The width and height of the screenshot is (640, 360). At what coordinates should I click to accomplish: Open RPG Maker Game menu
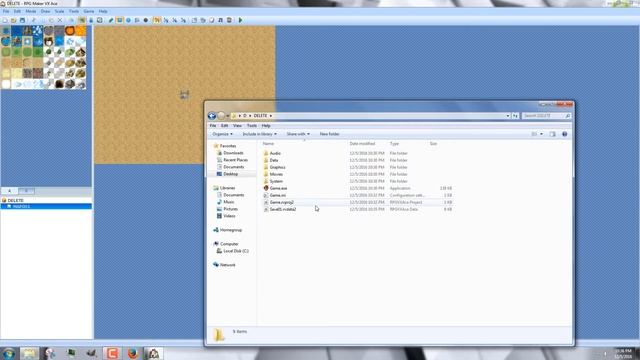click(89, 11)
